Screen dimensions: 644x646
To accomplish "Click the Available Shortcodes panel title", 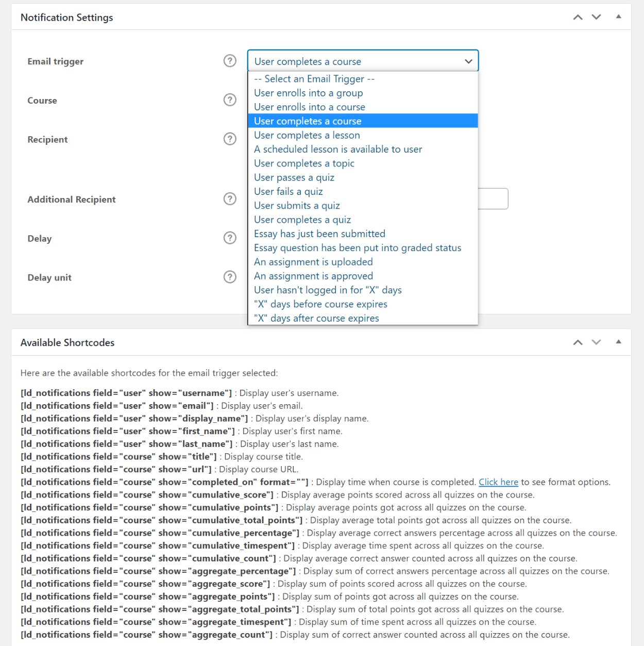I will pyautogui.click(x=67, y=342).
